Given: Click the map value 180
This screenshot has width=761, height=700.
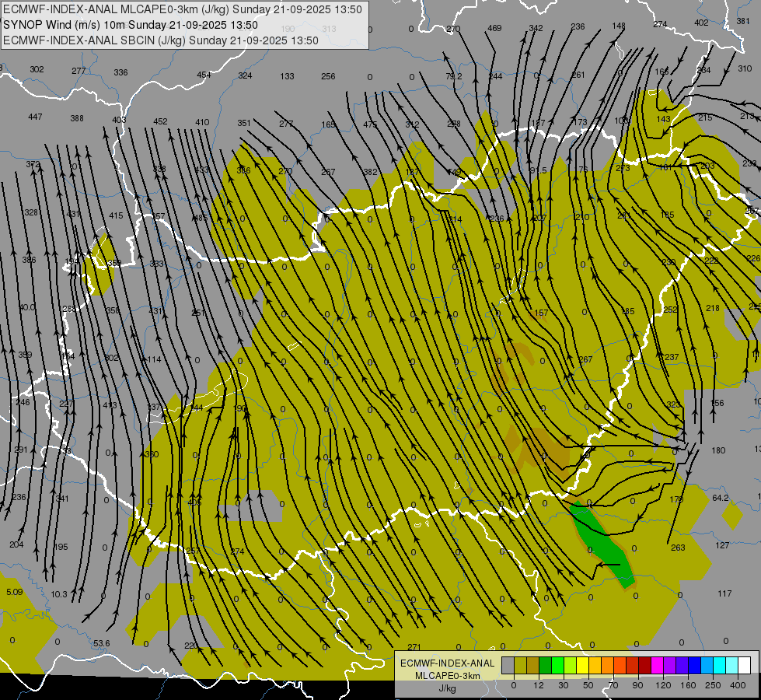Looking at the screenshot, I should (x=718, y=450).
